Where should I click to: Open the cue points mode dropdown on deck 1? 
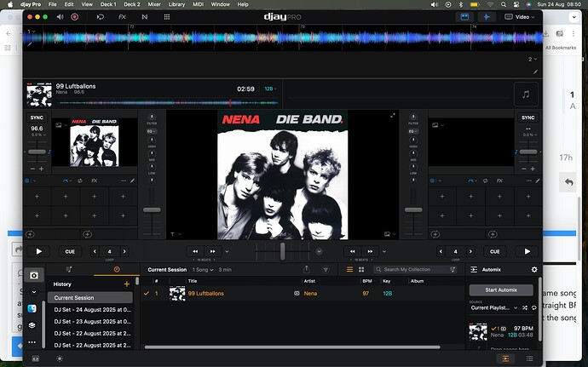[x=67, y=181]
